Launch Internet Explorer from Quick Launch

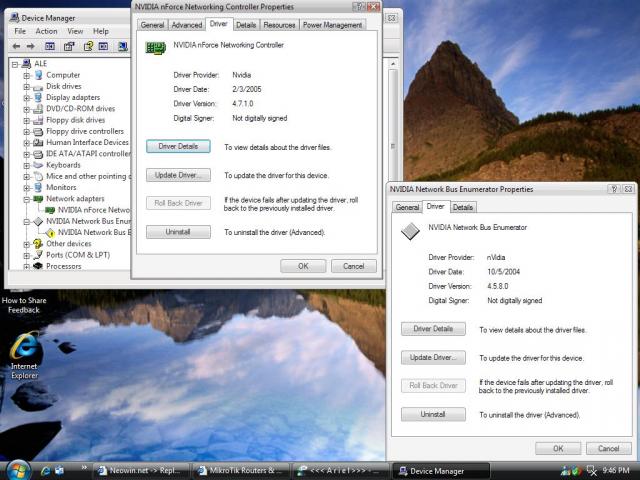point(46,471)
